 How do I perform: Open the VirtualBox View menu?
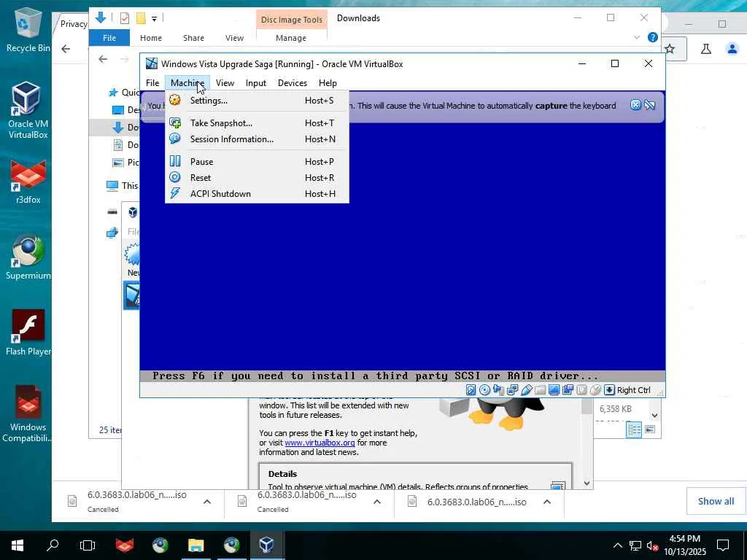coord(225,83)
